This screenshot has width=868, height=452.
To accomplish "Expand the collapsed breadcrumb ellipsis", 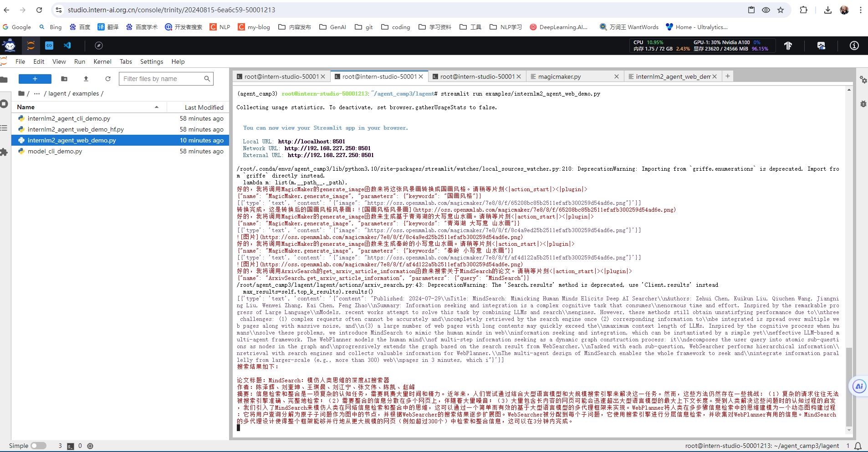I will (x=37, y=93).
